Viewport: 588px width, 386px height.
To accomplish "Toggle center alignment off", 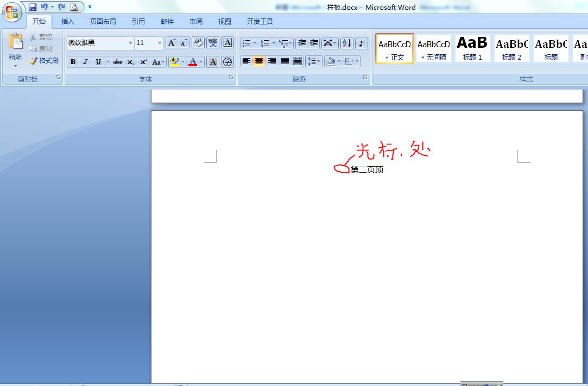I will (259, 61).
